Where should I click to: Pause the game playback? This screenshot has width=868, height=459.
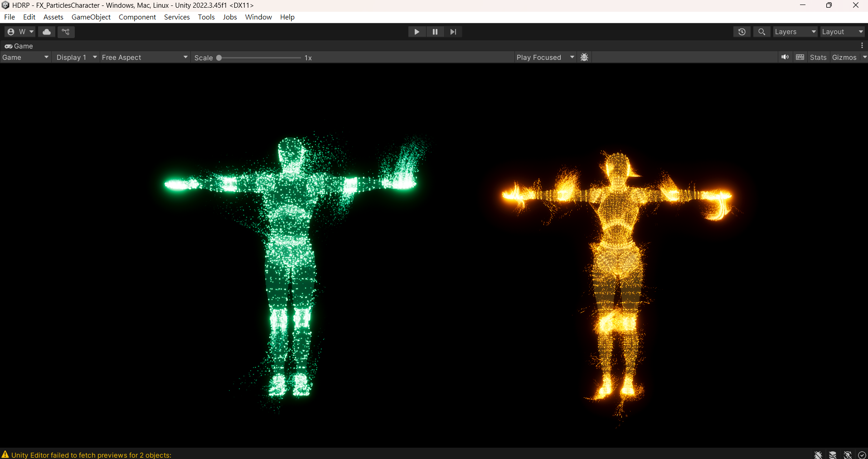coord(435,32)
